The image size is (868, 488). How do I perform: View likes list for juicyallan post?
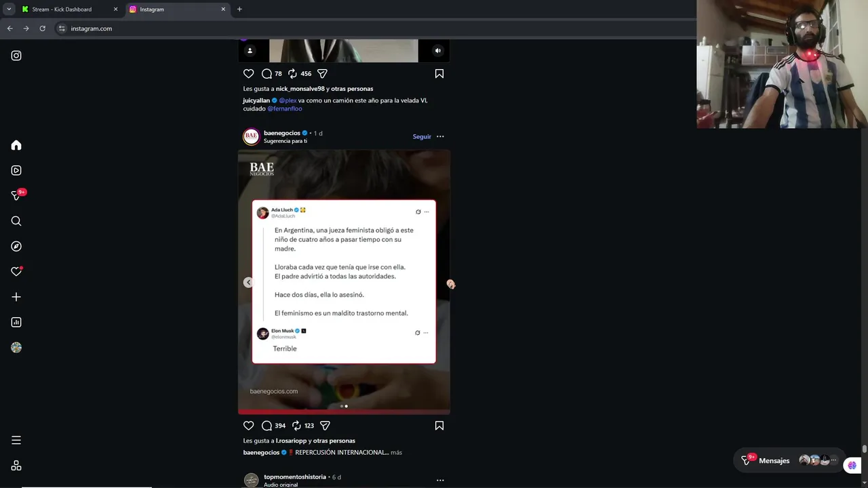pyautogui.click(x=352, y=89)
